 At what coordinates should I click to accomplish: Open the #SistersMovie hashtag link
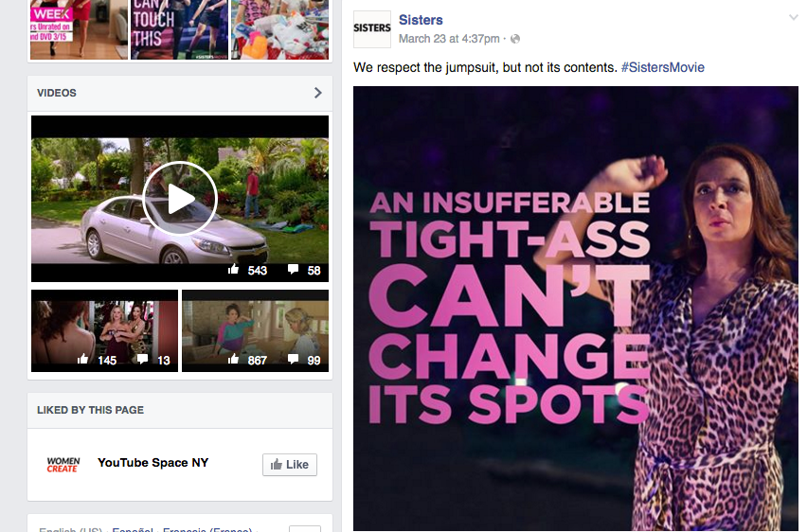coord(662,67)
